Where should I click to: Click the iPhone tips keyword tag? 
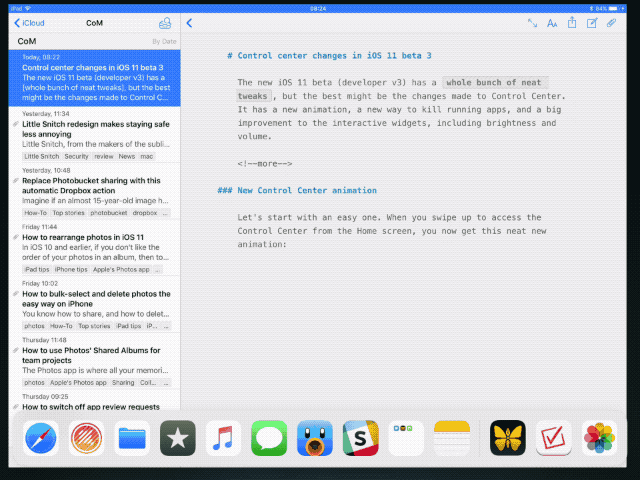coord(71,269)
